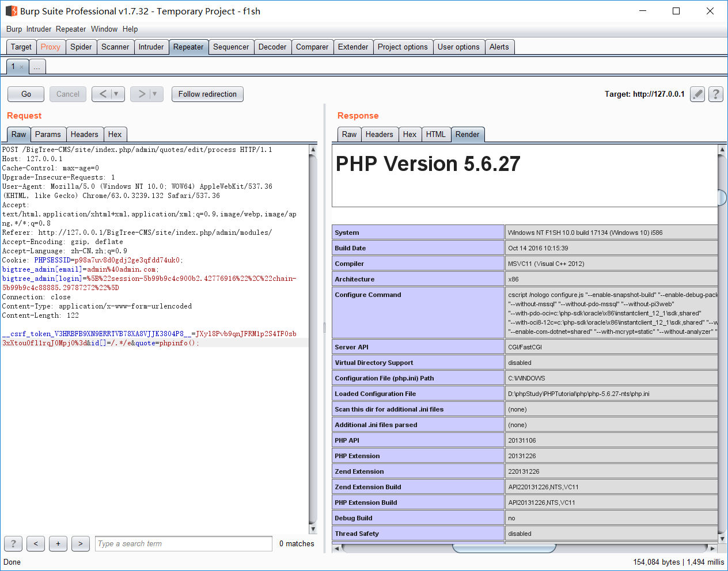Switch to the Target tab
This screenshot has width=728, height=571.
[x=21, y=47]
